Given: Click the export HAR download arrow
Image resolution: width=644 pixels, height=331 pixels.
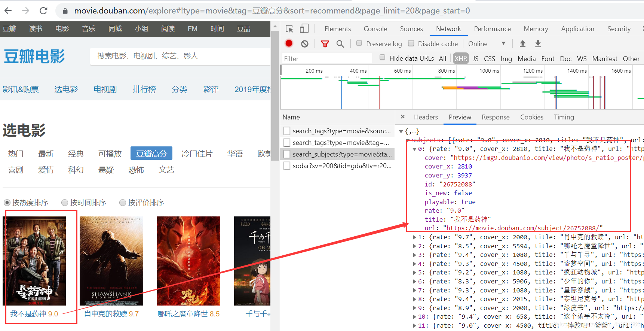Looking at the screenshot, I should (x=538, y=43).
